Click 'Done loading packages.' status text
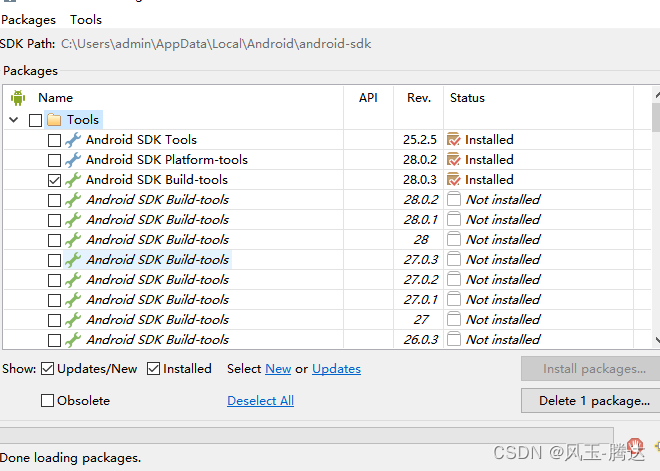The width and height of the screenshot is (660, 471). [x=70, y=458]
